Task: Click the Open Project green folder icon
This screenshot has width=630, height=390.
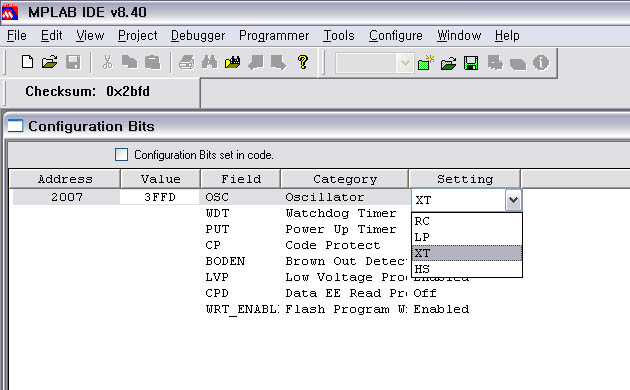Action: click(448, 63)
